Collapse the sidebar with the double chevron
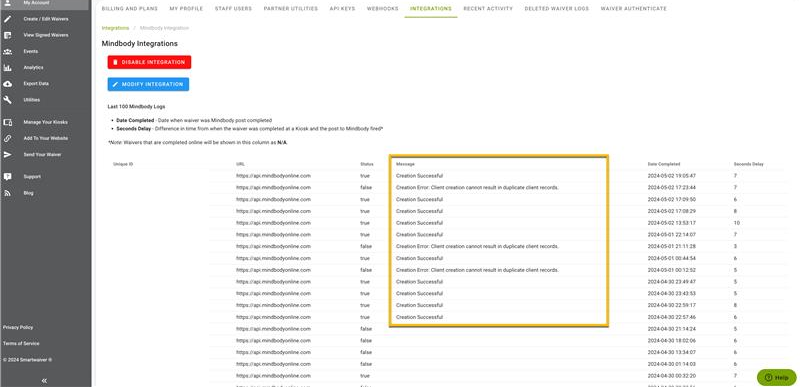Image resolution: width=800 pixels, height=387 pixels. pos(44,380)
